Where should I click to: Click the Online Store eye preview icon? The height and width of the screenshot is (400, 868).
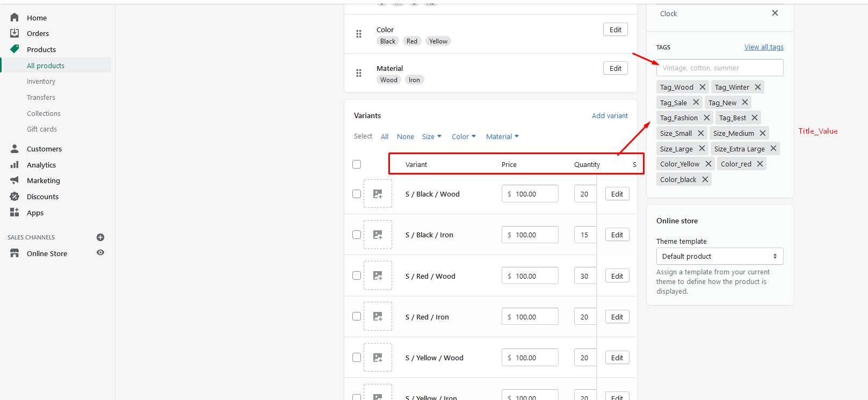click(x=100, y=253)
